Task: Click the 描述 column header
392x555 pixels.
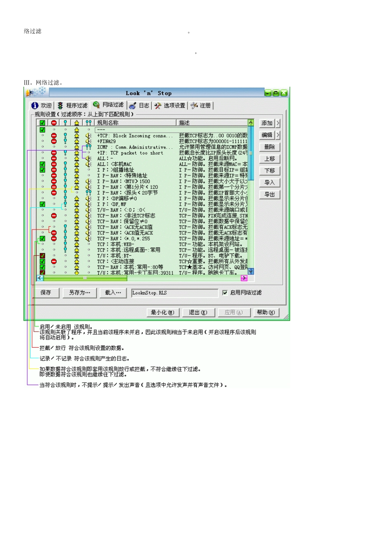Action: coord(212,123)
